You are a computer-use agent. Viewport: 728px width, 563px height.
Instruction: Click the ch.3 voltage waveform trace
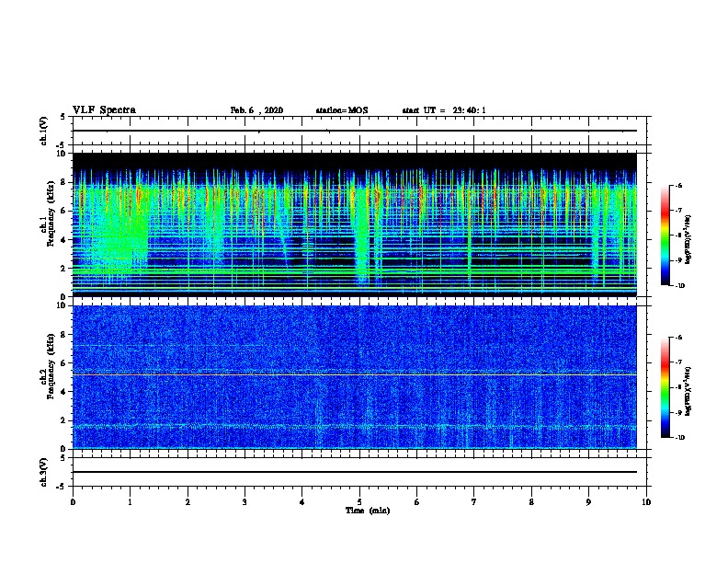tap(355, 472)
